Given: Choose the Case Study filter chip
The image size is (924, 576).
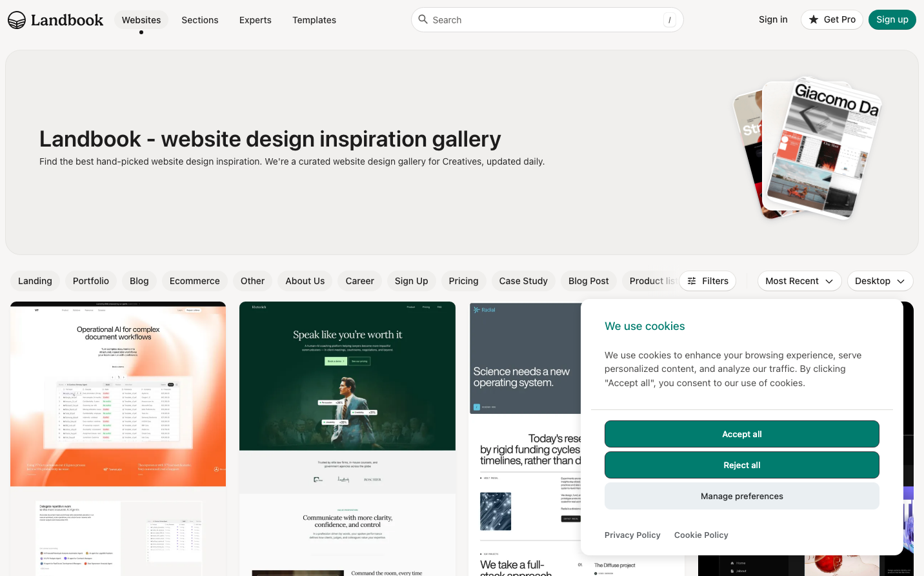Looking at the screenshot, I should (523, 281).
